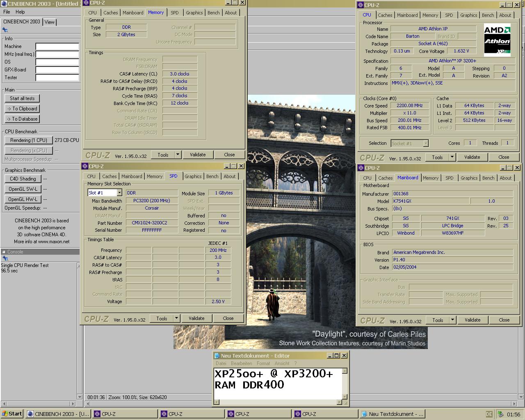
Task: Click the CPU-Z icon in Memory window title
Action: click(x=85, y=2)
